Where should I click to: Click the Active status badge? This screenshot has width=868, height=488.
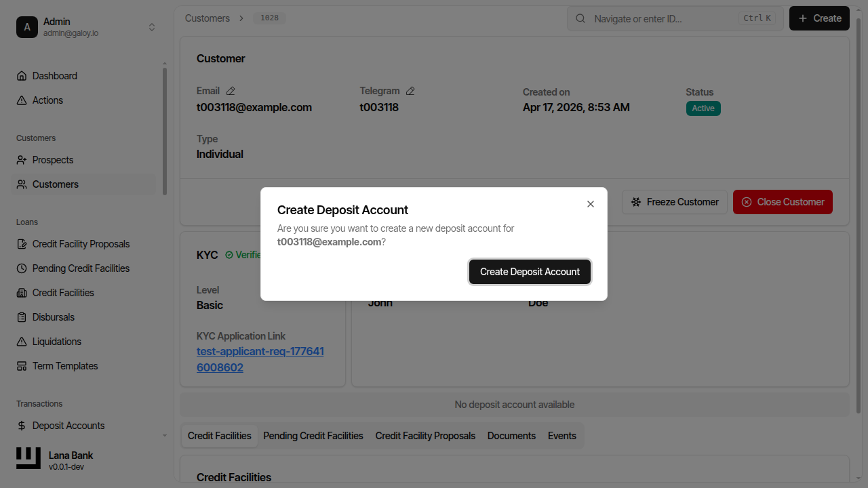coord(703,108)
